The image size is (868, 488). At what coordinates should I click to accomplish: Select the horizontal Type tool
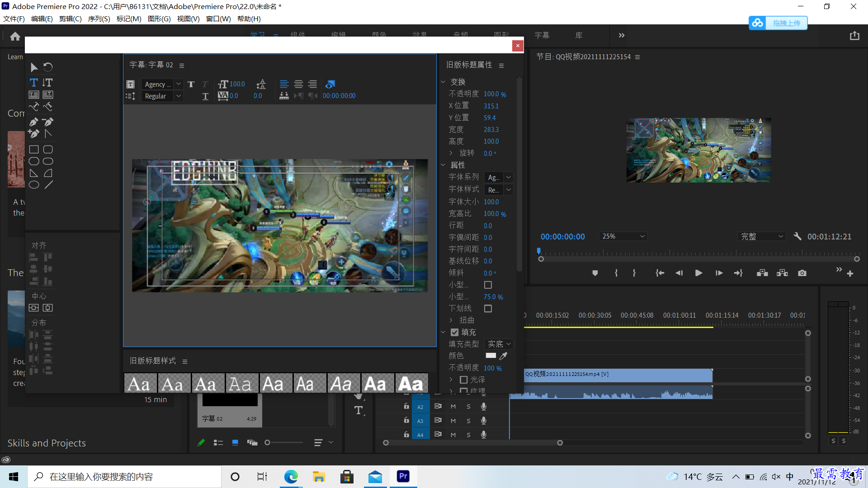click(34, 82)
